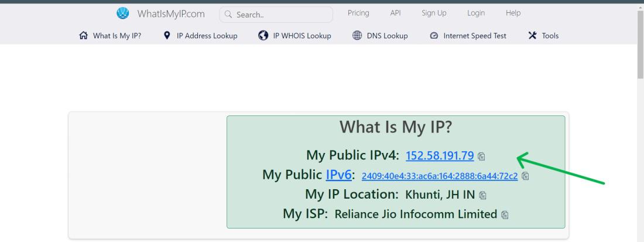Go to Sign Up

[434, 13]
